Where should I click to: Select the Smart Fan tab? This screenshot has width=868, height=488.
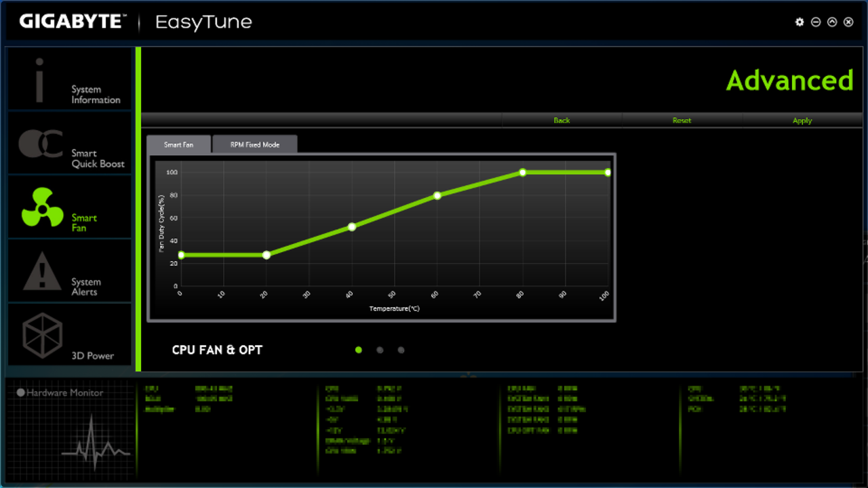click(x=178, y=144)
